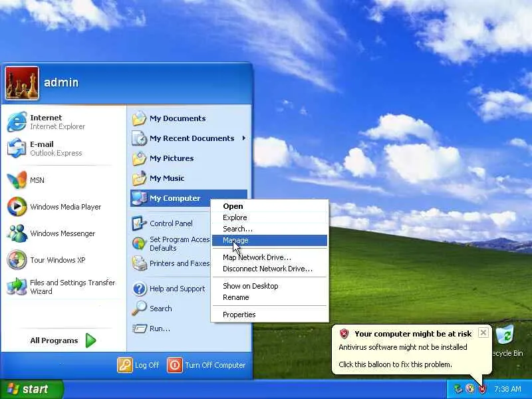
Task: Click the Outlook Express subtitle text
Action: (56, 153)
